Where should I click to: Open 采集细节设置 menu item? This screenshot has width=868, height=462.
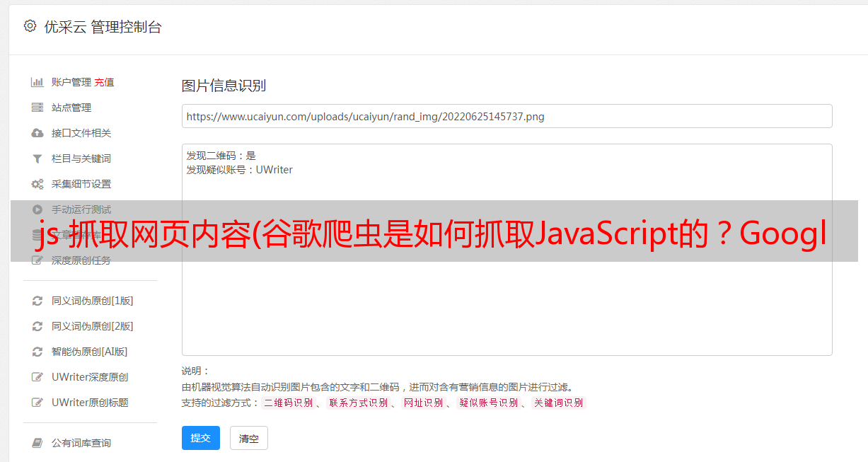click(x=81, y=184)
